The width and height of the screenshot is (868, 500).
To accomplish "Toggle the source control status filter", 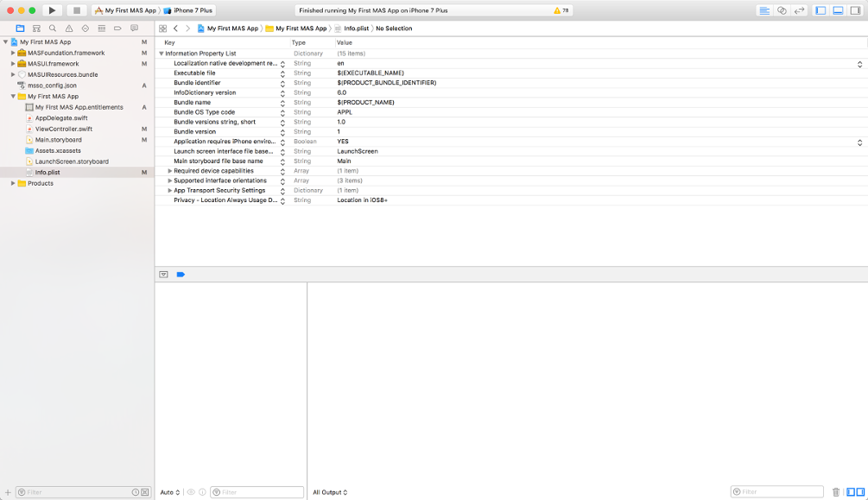I will 144,492.
